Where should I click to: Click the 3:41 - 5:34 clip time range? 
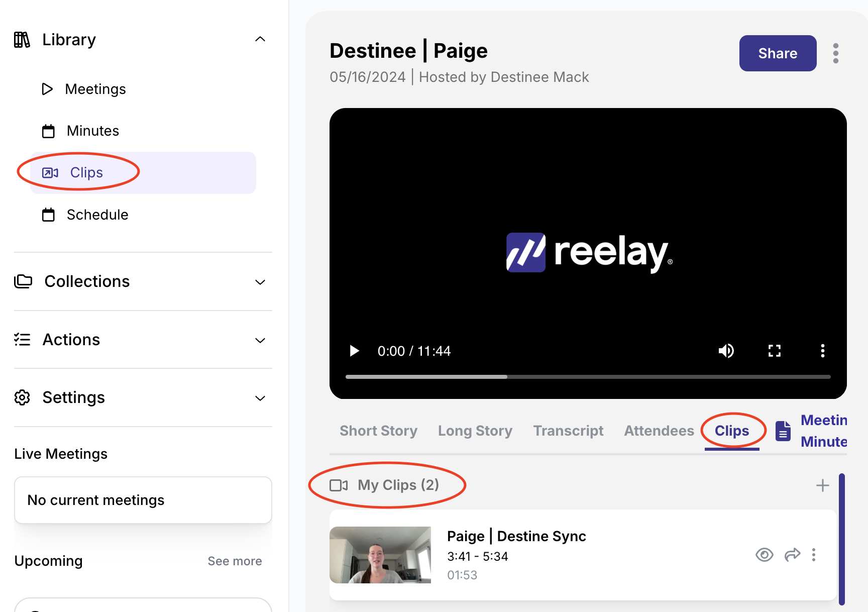[478, 556]
